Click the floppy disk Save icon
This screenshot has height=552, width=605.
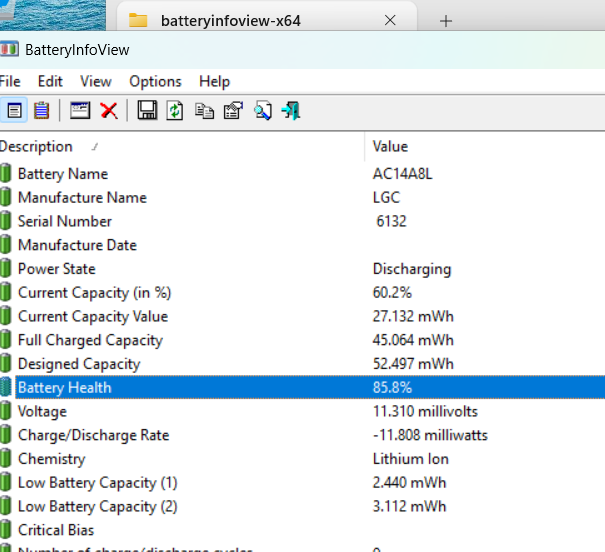147,111
